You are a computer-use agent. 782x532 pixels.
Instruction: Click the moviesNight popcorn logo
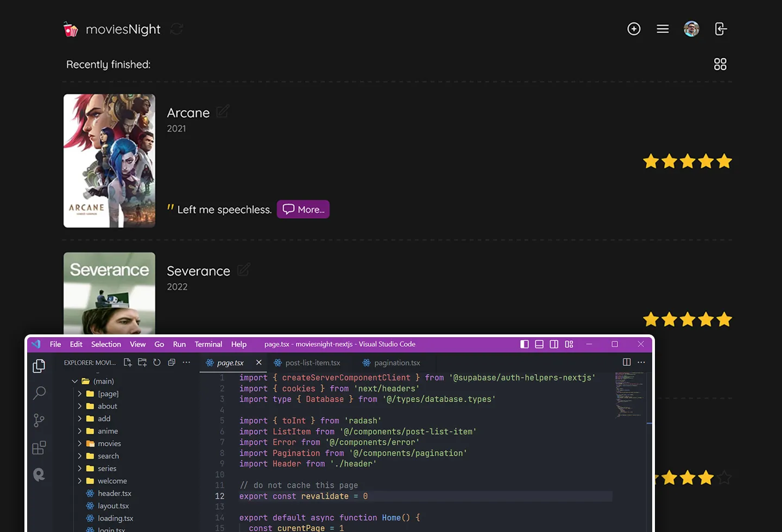click(x=71, y=29)
